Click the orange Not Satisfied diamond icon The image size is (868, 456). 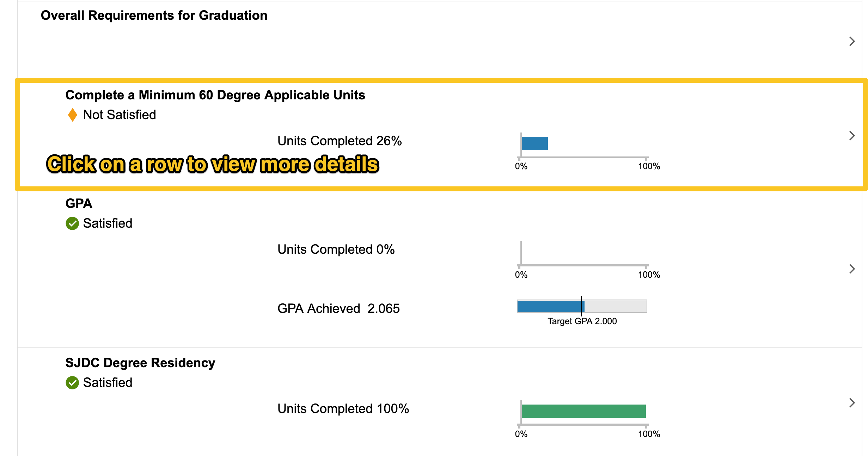coord(73,115)
